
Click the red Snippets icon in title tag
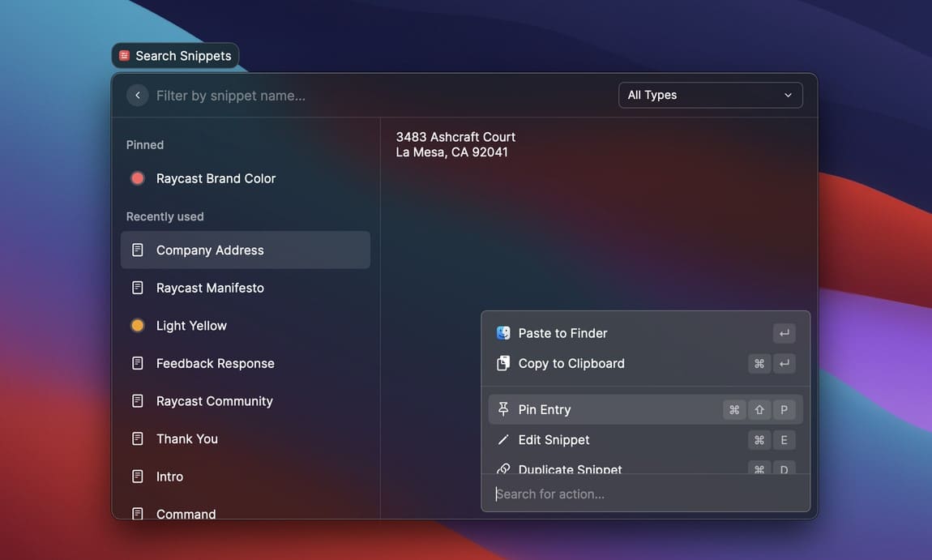(x=124, y=56)
